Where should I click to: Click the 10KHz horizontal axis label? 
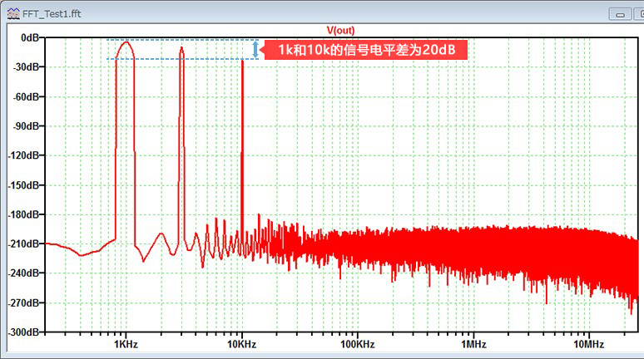[240, 344]
